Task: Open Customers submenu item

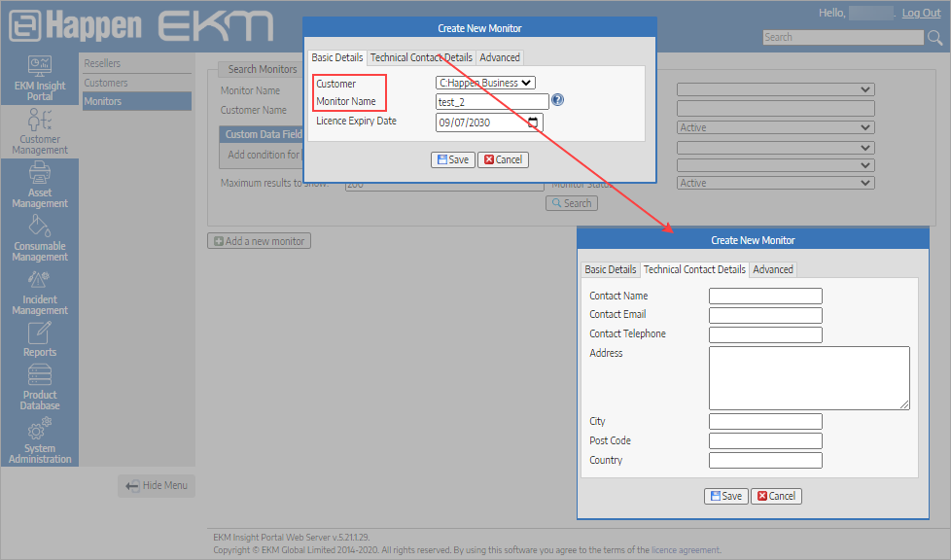Action: click(x=137, y=83)
